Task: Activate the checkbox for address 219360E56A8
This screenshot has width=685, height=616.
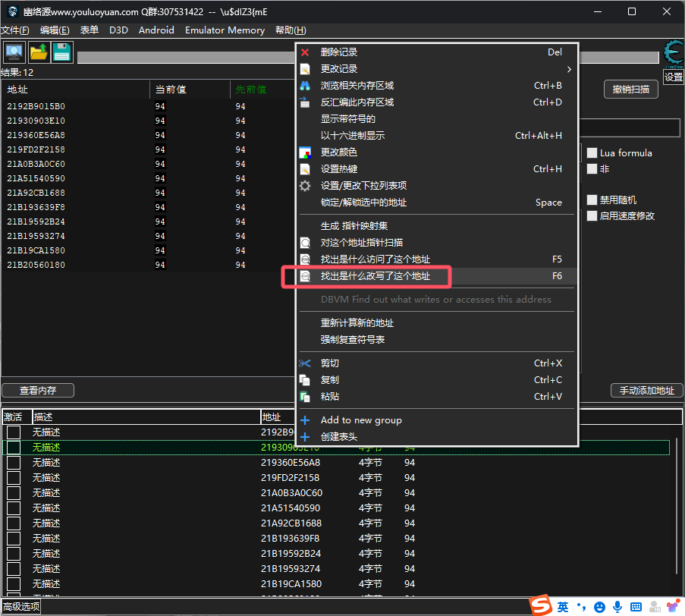Action: point(14,463)
